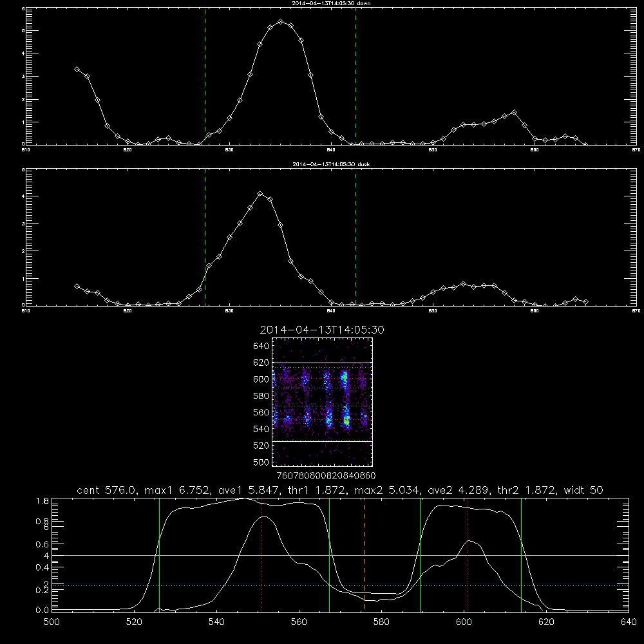Click the peak diamond marker of the dusk curve
The width and height of the screenshot is (644, 644).
click(260, 193)
